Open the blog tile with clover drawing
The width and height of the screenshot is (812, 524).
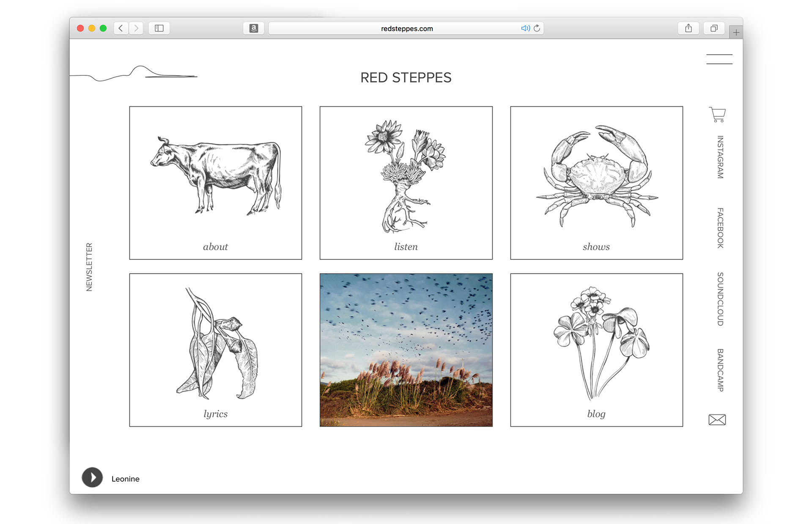596,350
